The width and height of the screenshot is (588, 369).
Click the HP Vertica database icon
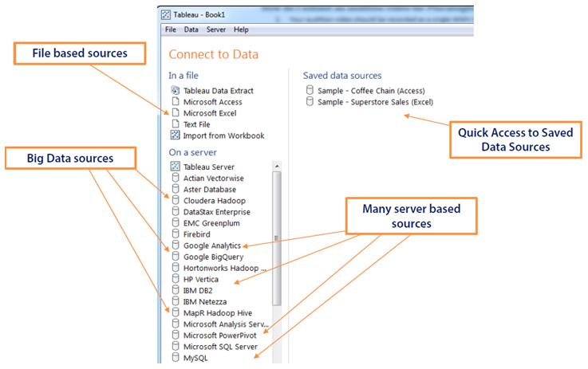click(x=176, y=278)
